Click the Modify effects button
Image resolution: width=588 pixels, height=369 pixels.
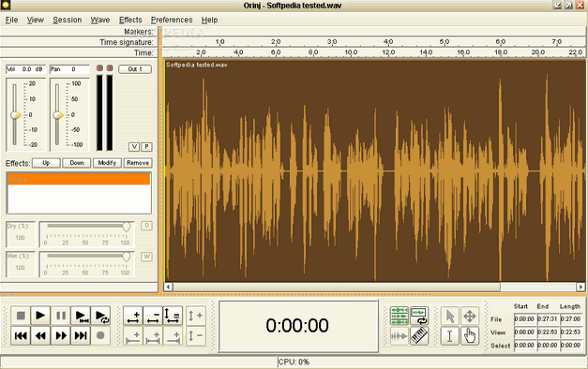point(107,163)
